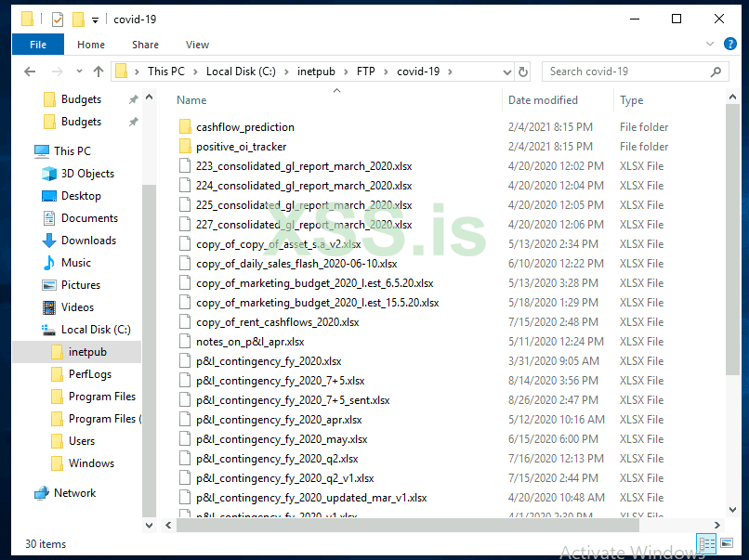Open Pictures in navigation pane
Viewport: 749px width, 560px height.
[x=81, y=285]
